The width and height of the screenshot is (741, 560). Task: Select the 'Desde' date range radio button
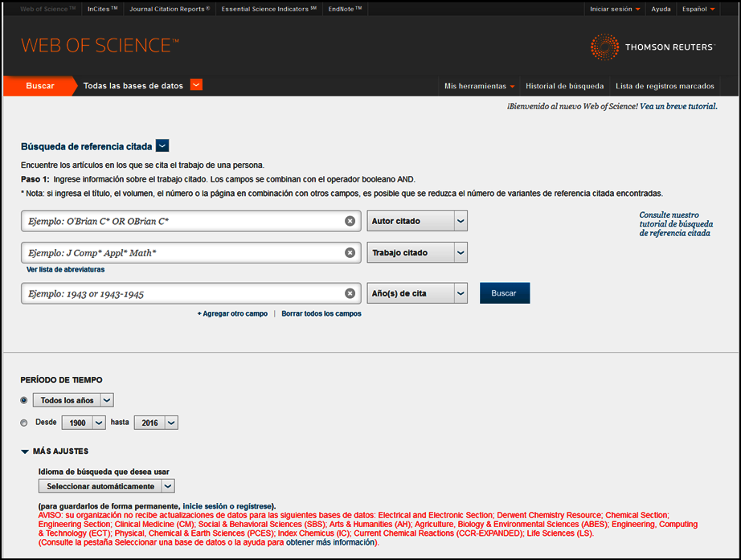24,423
